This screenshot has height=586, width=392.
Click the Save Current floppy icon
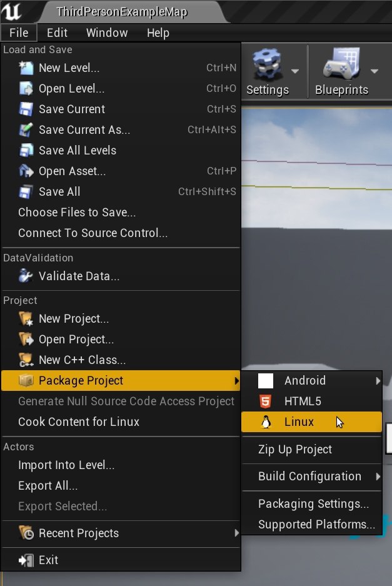(x=26, y=109)
